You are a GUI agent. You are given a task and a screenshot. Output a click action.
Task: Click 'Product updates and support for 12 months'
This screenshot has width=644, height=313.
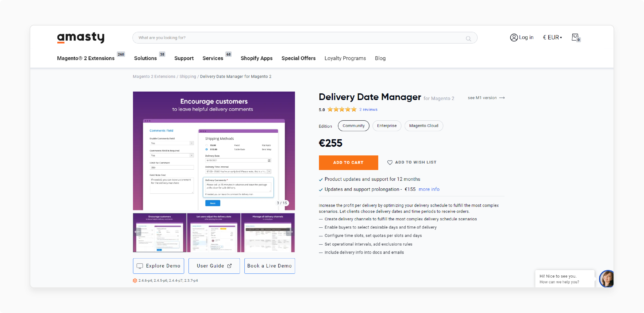pos(372,179)
